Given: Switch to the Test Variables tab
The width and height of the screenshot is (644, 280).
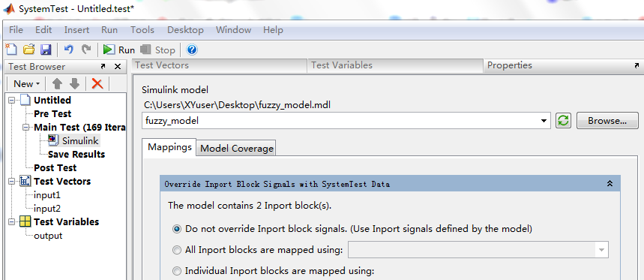Looking at the screenshot, I should 395,65.
